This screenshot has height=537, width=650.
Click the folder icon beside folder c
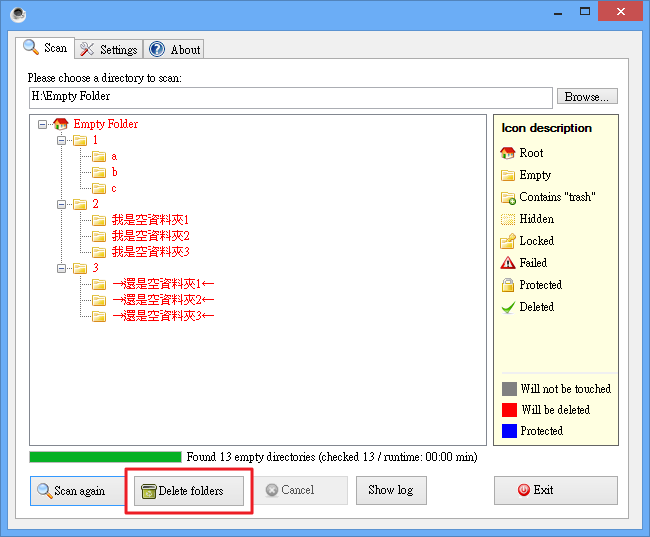tap(99, 188)
